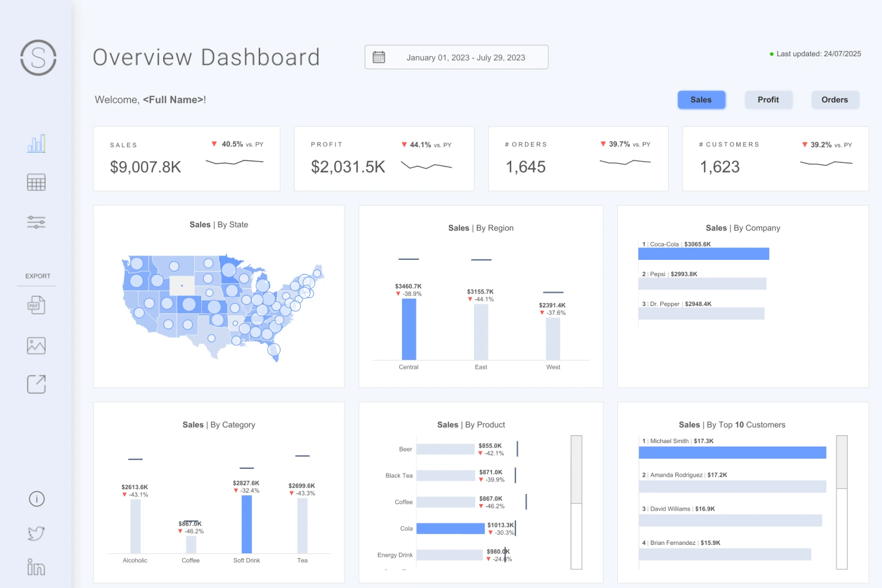The width and height of the screenshot is (882, 588).
Task: Click the Twitter bird icon
Action: [x=36, y=533]
